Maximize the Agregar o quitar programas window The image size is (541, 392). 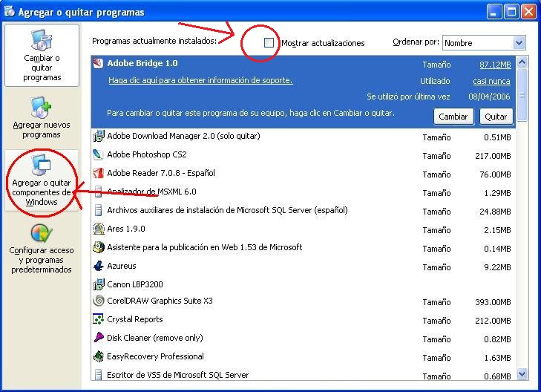click(511, 12)
